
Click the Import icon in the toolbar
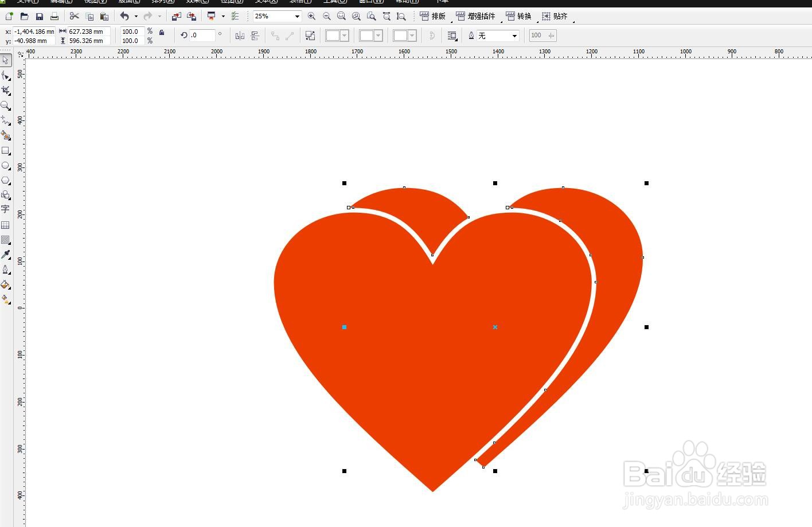coord(177,17)
